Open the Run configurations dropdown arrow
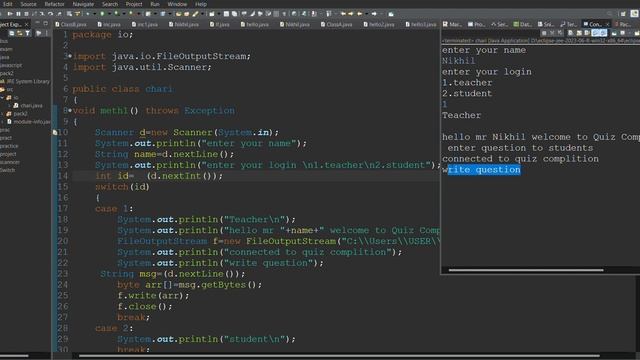Screen dimensions: 640x360 point(109,13)
